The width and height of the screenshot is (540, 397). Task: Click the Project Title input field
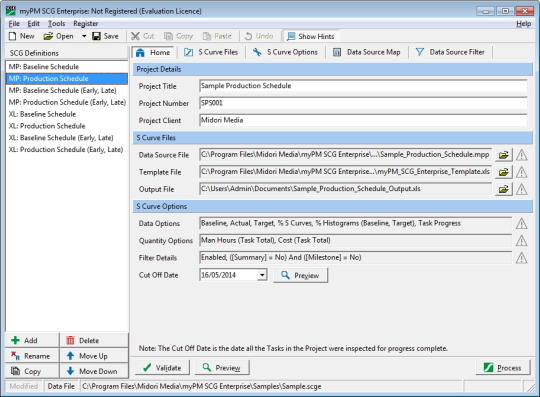click(363, 86)
